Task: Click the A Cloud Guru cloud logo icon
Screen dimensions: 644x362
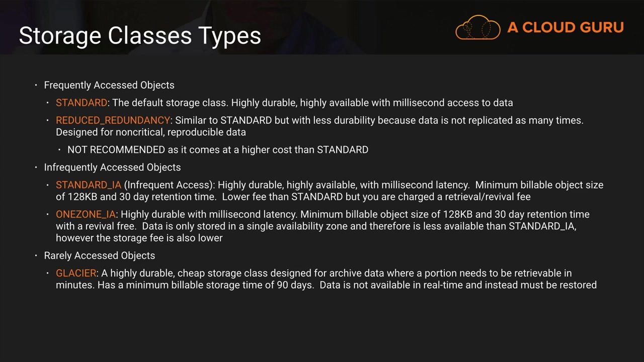Action: click(x=477, y=27)
